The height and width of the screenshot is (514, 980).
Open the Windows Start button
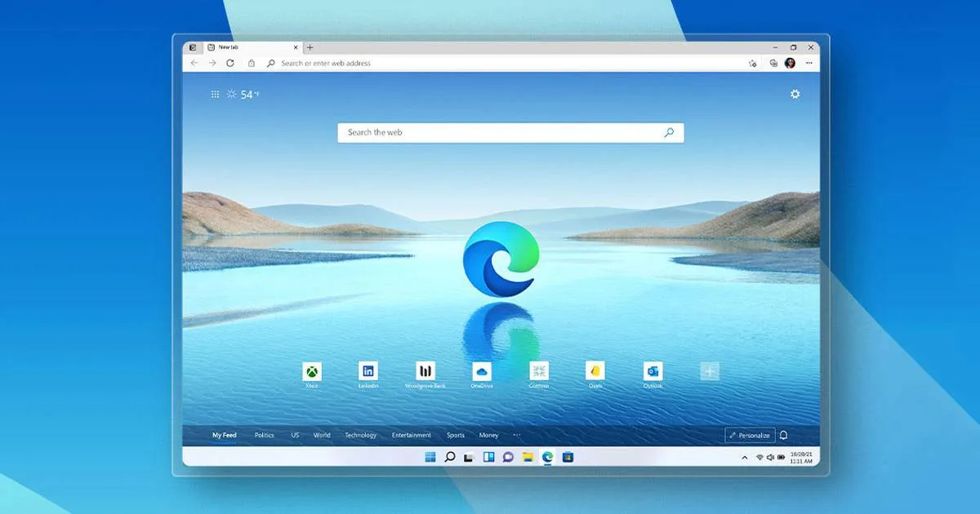click(x=430, y=457)
